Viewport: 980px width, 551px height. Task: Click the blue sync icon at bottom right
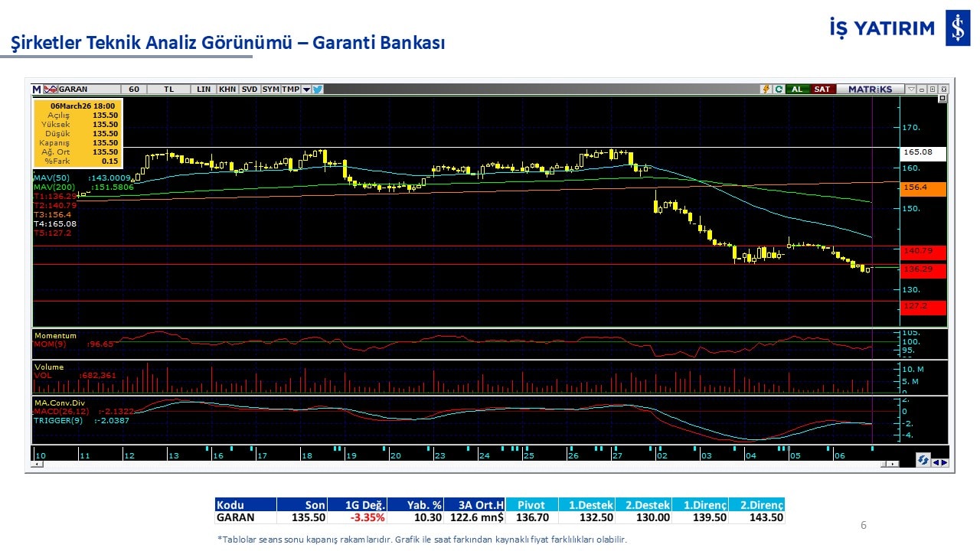[924, 460]
